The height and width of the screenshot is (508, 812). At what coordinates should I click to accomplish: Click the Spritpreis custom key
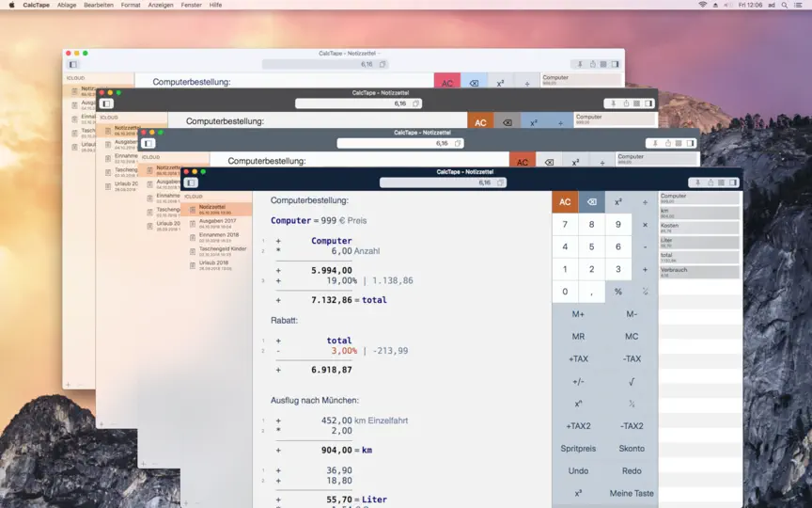(x=578, y=449)
